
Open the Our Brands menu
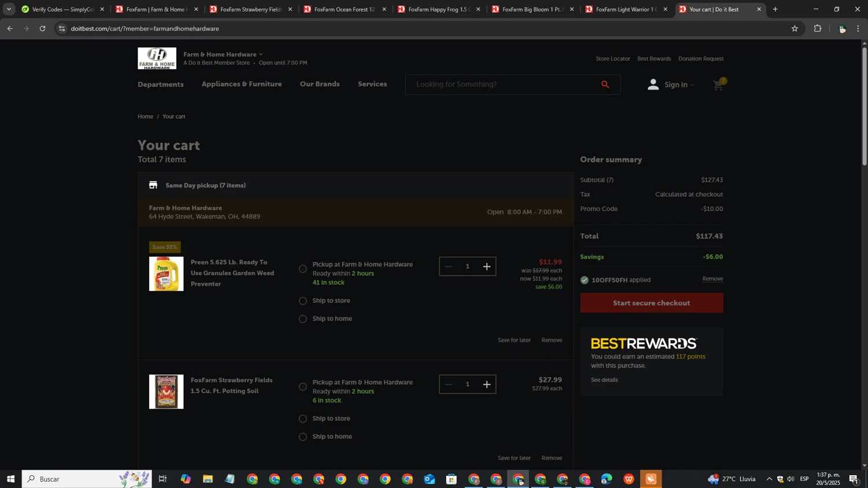pos(319,84)
